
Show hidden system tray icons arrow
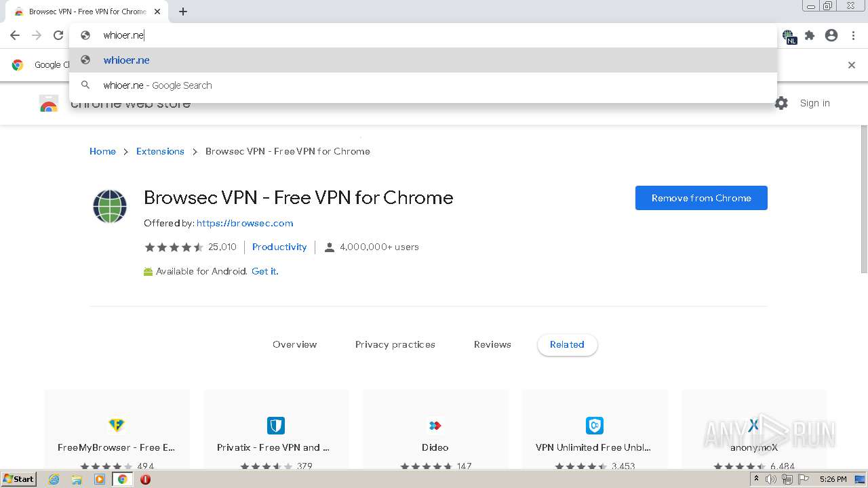[756, 479]
